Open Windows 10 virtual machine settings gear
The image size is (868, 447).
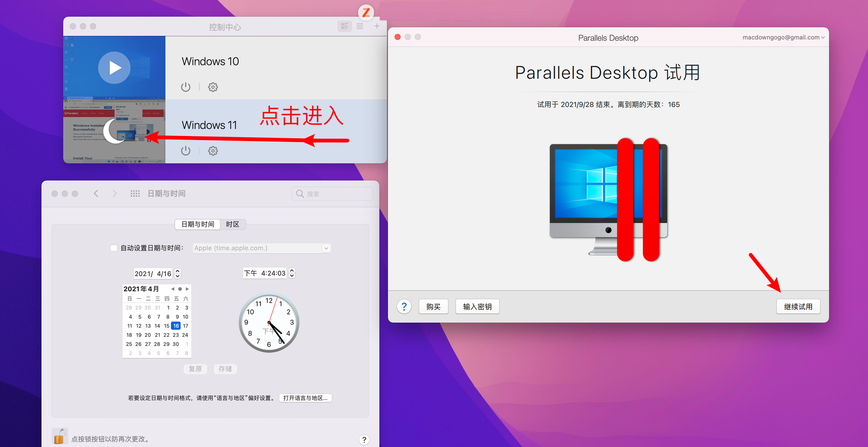pyautogui.click(x=213, y=87)
